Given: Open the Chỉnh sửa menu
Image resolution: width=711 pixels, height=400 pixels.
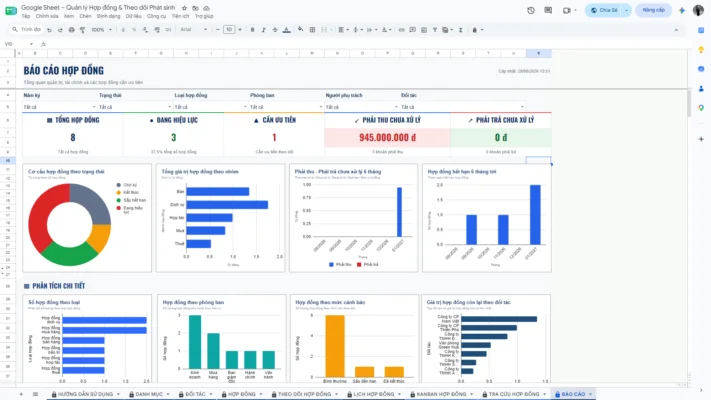Looking at the screenshot, I should point(47,16).
